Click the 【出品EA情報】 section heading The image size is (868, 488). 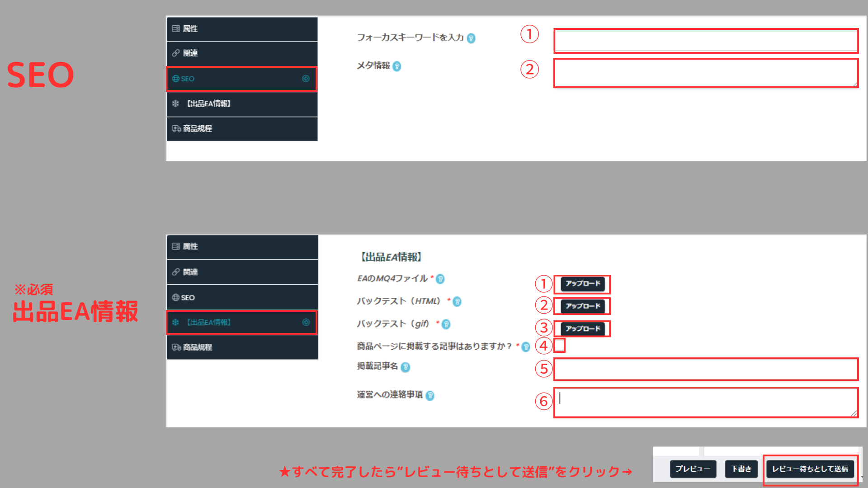[391, 257]
